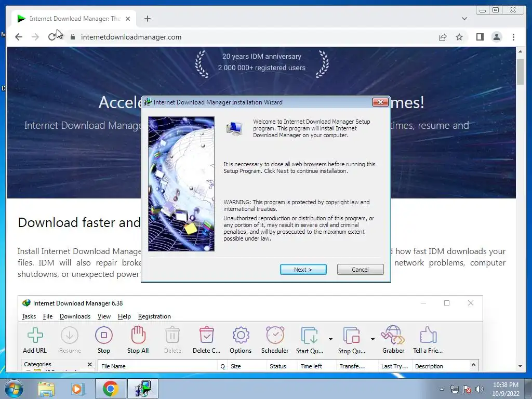Close the Categories panel
The image size is (532, 399).
(x=89, y=364)
